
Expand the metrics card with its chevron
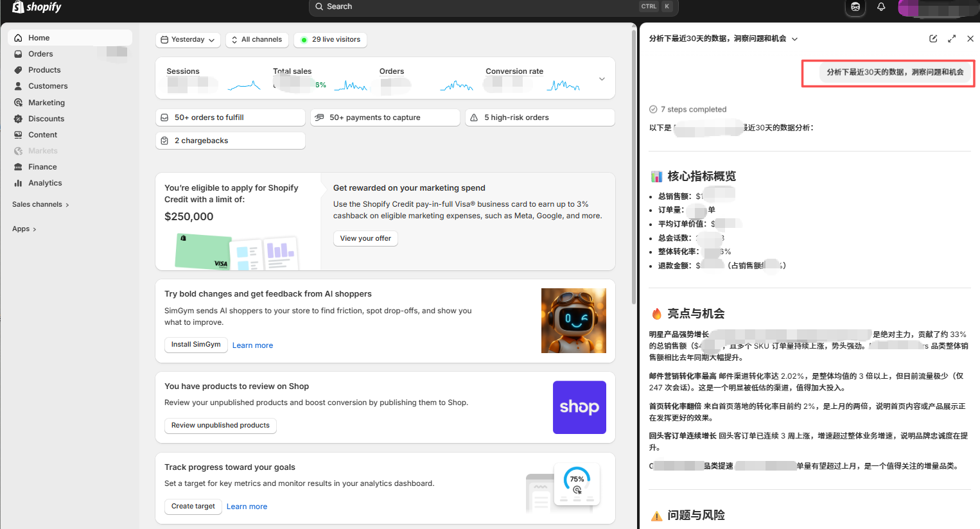602,79
